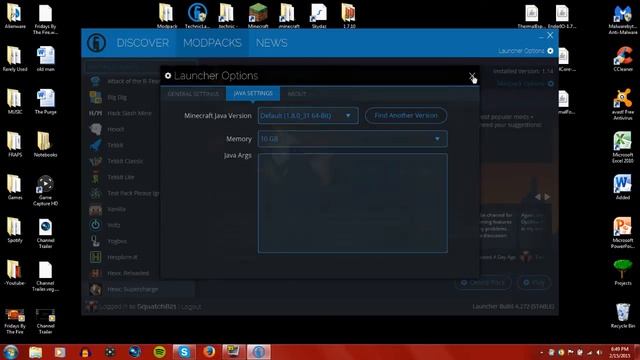Launch CCleaner from desktop
The height and width of the screenshot is (360, 640).
coord(623,59)
